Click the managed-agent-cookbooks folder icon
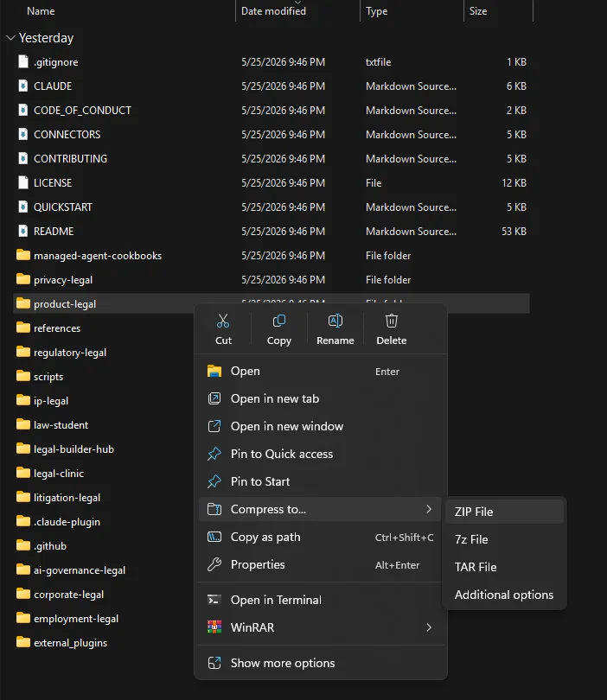Image resolution: width=607 pixels, height=700 pixels. [x=22, y=255]
